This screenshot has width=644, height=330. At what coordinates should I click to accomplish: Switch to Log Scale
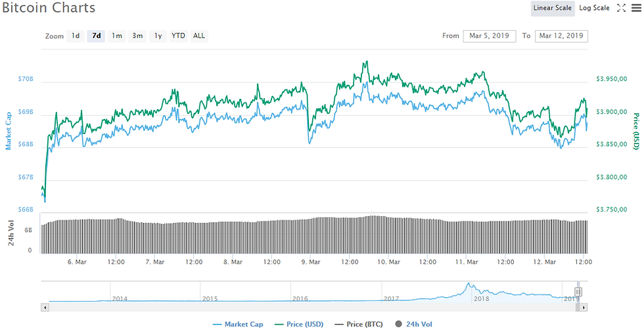594,8
